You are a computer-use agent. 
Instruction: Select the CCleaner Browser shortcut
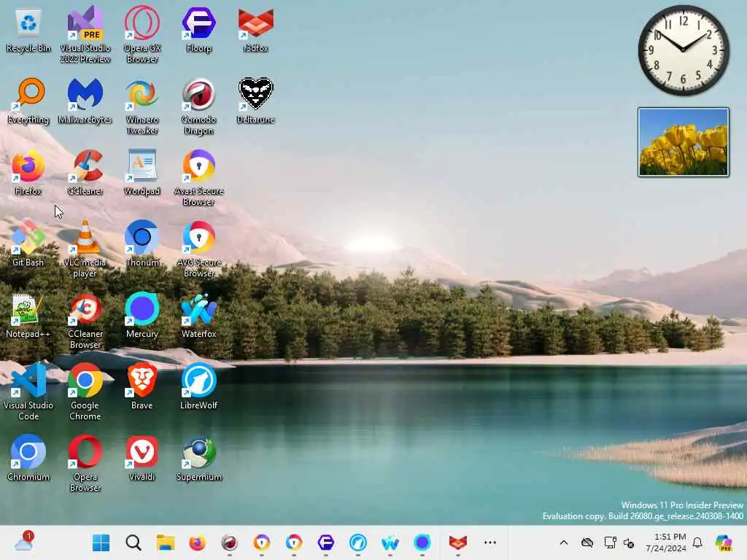point(85,321)
